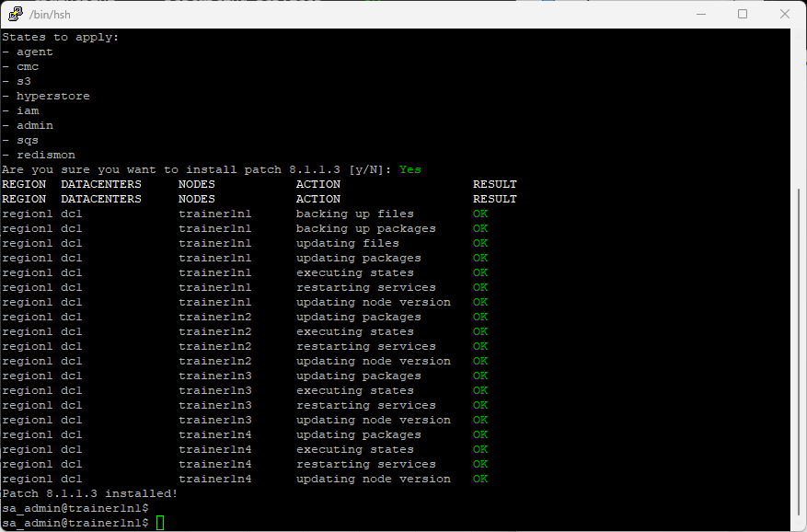Click OK for trainer1n2 restarting services

pyautogui.click(x=480, y=347)
